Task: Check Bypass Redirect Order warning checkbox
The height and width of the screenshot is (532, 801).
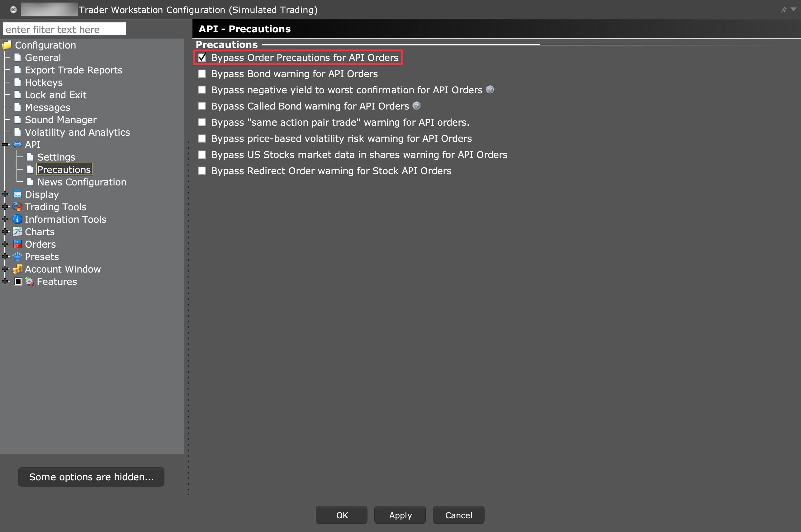Action: [x=202, y=171]
